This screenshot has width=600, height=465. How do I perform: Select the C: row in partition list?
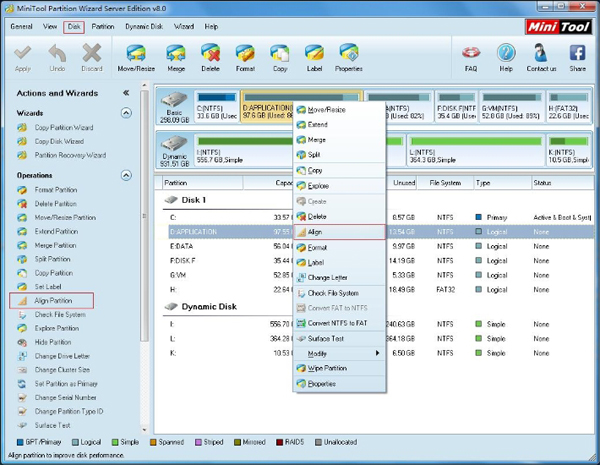click(381, 217)
